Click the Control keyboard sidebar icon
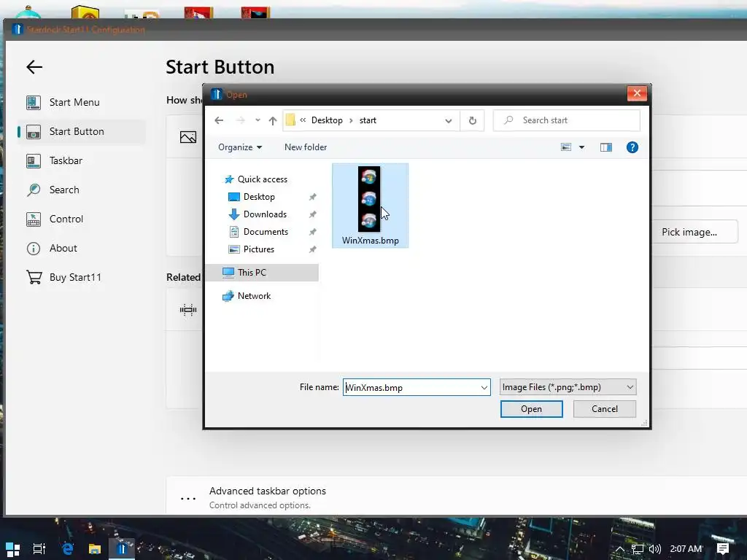Image resolution: width=747 pixels, height=560 pixels. [x=34, y=219]
